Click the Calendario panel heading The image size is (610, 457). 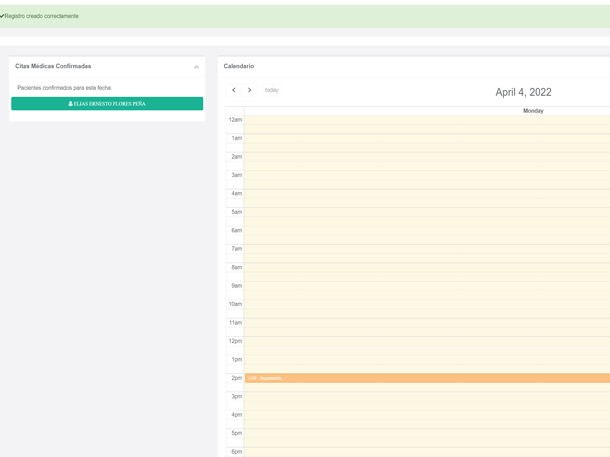coord(239,66)
